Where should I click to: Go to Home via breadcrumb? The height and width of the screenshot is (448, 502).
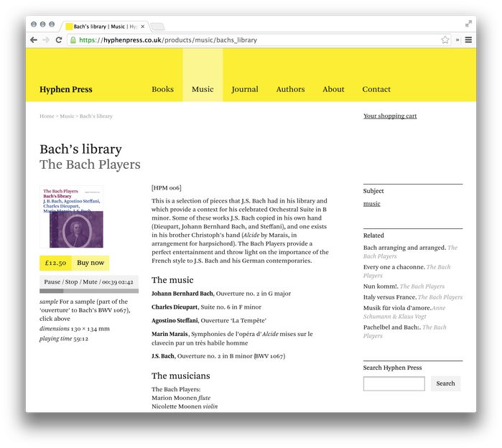tap(47, 116)
